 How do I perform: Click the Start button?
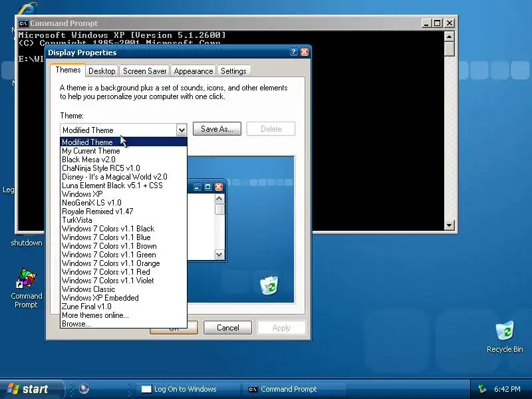31,389
